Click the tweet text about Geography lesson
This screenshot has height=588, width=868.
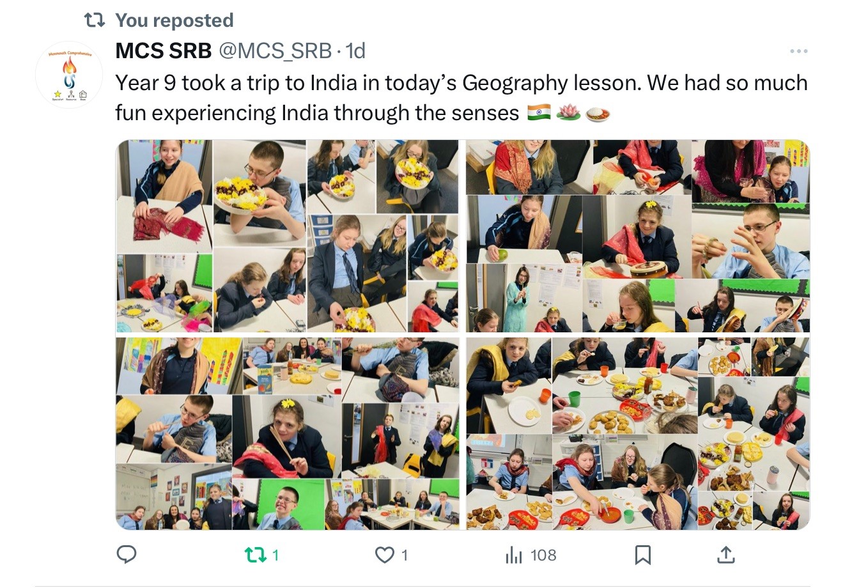[x=461, y=98]
